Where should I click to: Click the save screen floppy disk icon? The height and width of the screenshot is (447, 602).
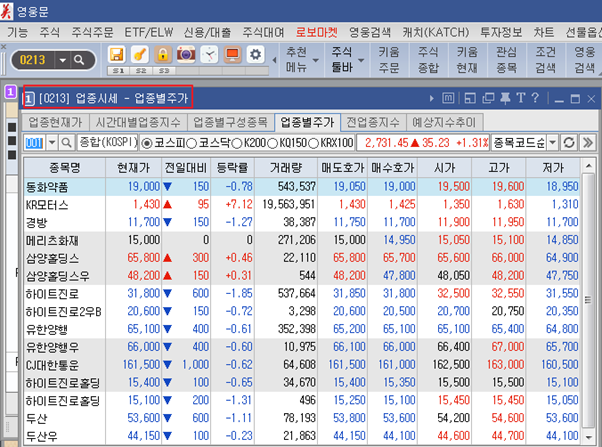(117, 55)
